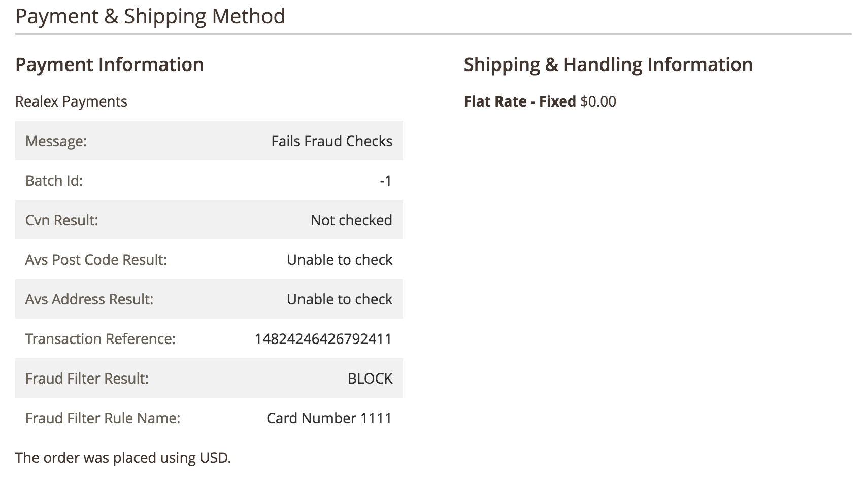Click the Message label
The image size is (868, 480).
[x=56, y=141]
